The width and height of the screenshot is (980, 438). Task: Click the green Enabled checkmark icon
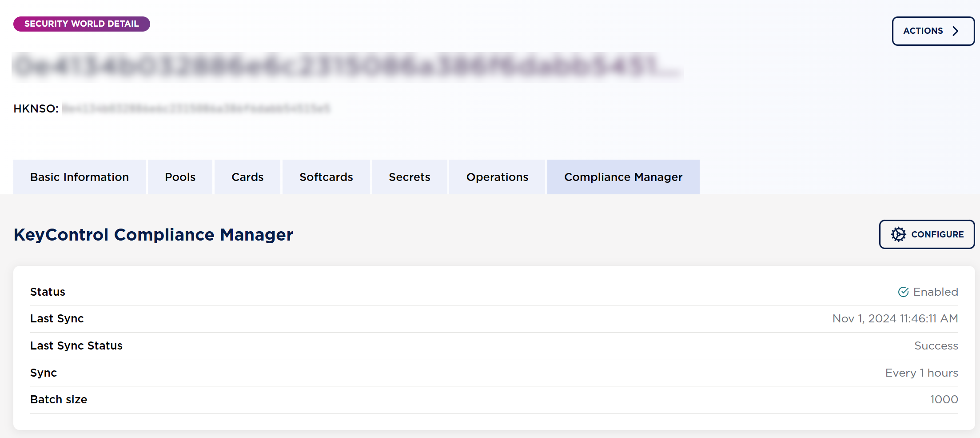pyautogui.click(x=903, y=292)
